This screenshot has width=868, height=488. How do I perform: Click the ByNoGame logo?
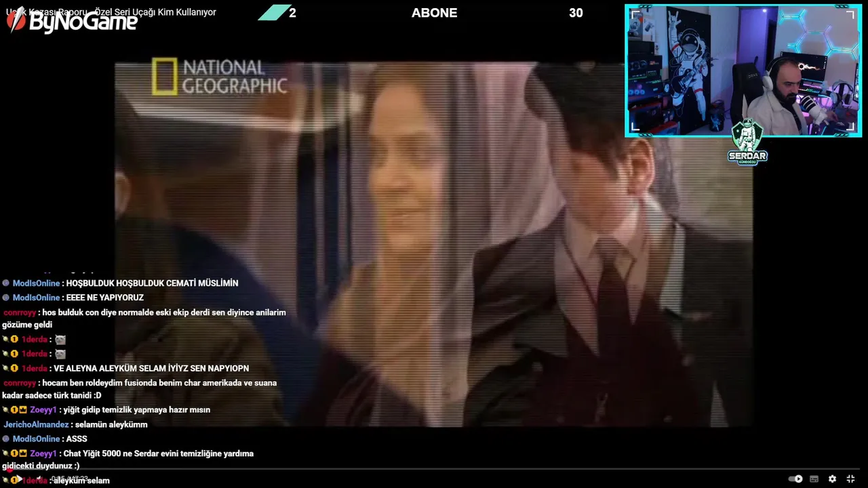(x=72, y=22)
